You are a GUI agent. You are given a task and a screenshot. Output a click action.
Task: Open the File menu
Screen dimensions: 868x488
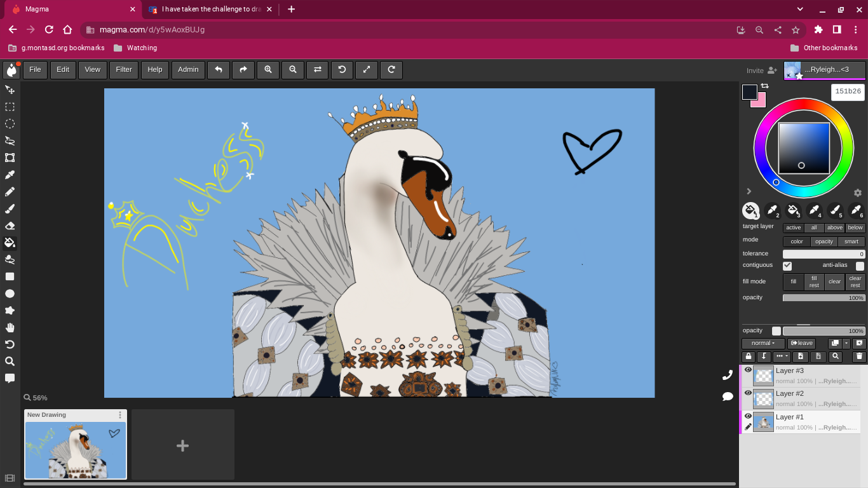point(35,70)
